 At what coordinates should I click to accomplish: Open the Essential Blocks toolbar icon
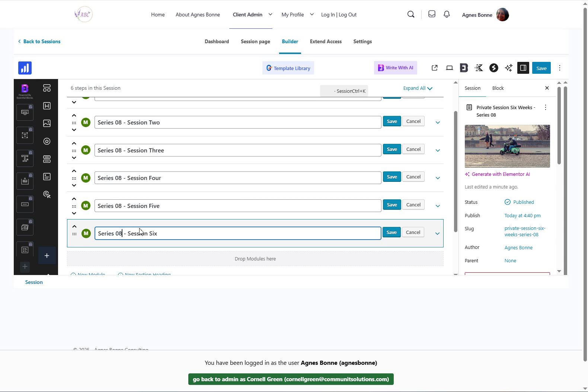point(464,68)
